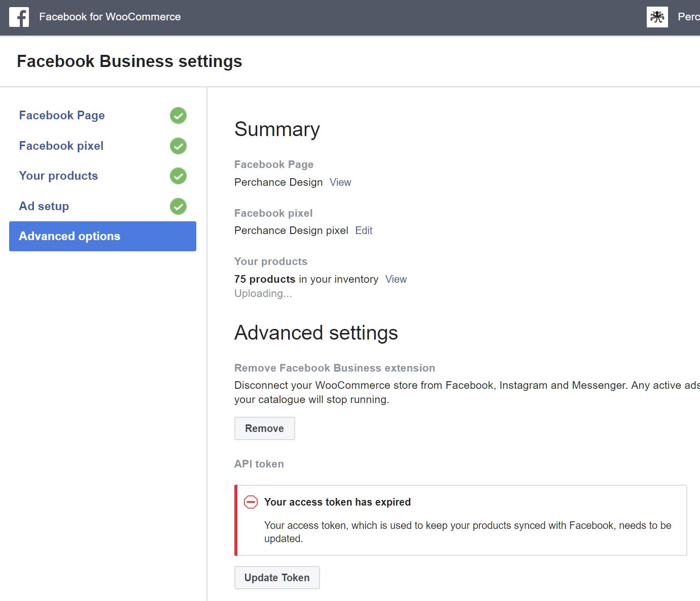Click the green check beside Facebook pixel

click(178, 146)
